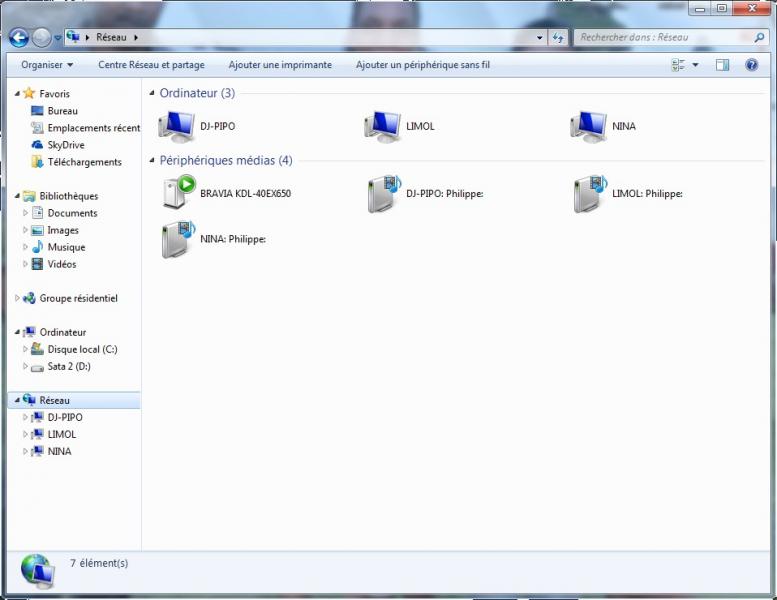Select the LIMOL: Philippe media device icon
The image size is (777, 600).
tap(589, 193)
